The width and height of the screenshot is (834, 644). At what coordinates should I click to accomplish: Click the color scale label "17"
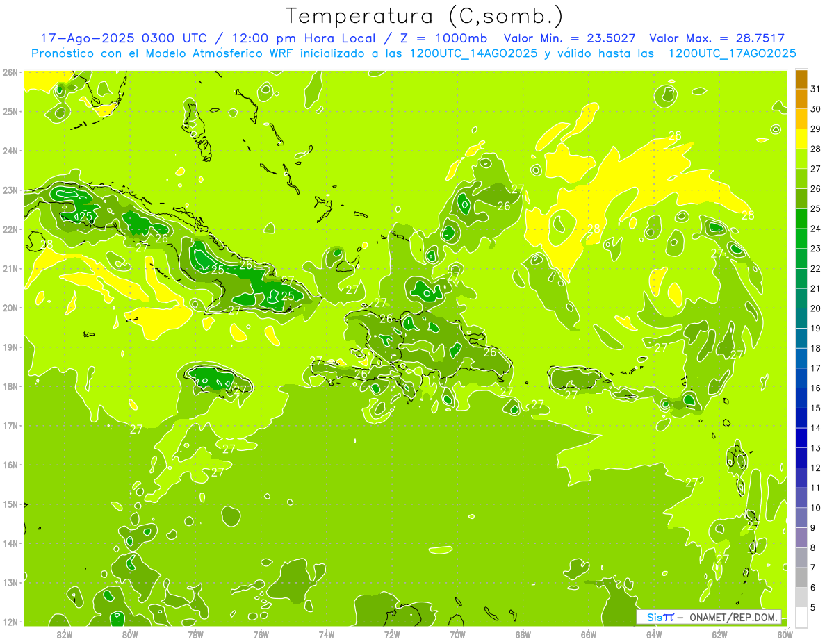(x=815, y=368)
